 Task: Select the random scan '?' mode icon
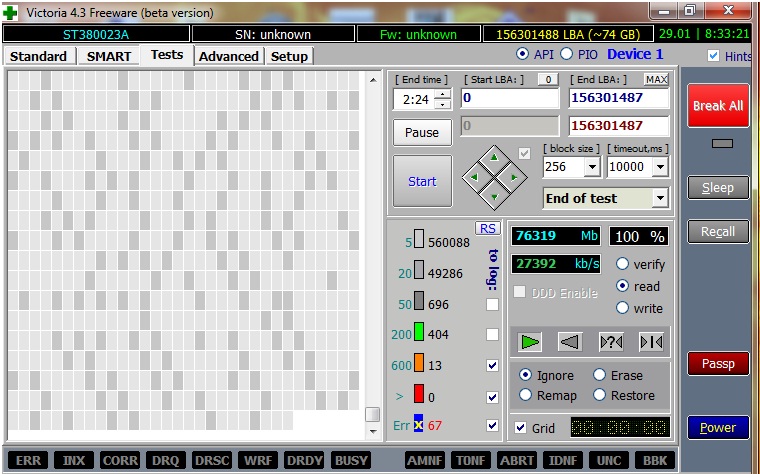(x=610, y=342)
